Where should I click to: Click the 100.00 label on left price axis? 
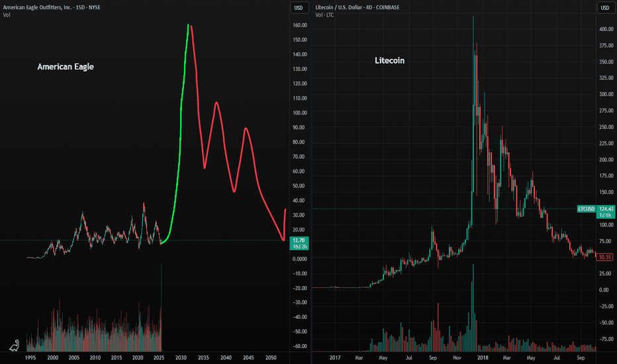click(x=300, y=113)
